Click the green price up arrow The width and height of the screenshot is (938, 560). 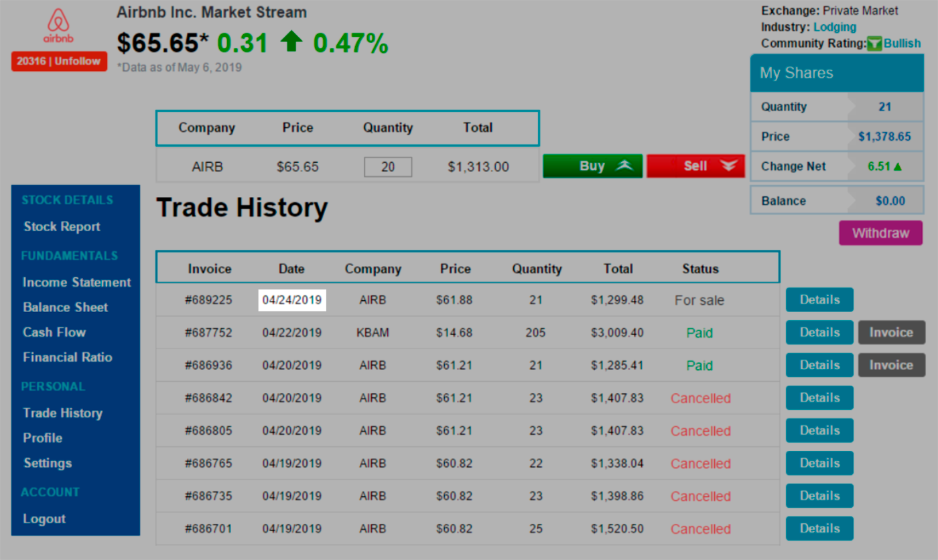point(291,42)
